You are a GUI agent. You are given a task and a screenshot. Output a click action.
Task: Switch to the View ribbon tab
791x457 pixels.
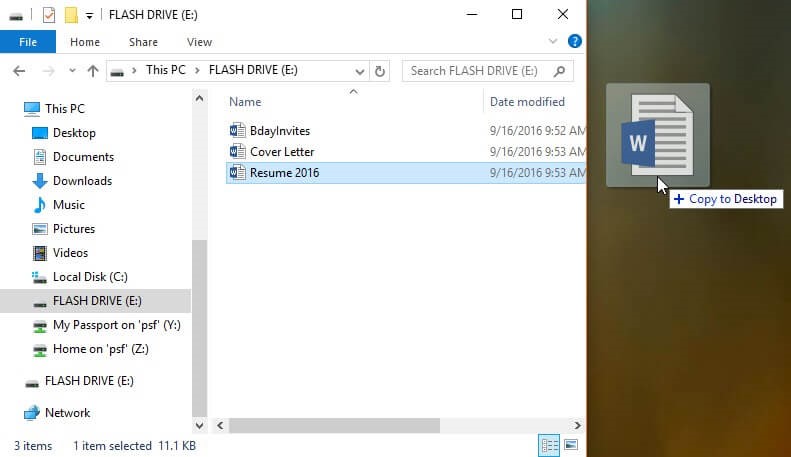coord(199,42)
